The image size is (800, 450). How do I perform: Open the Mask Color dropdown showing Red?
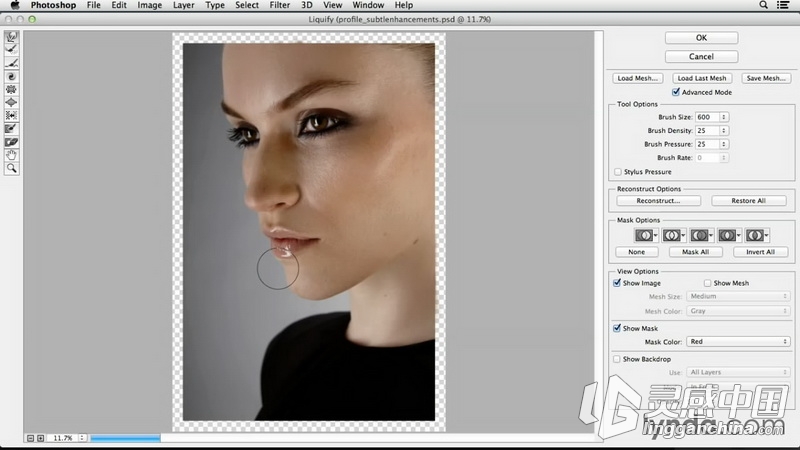click(738, 342)
